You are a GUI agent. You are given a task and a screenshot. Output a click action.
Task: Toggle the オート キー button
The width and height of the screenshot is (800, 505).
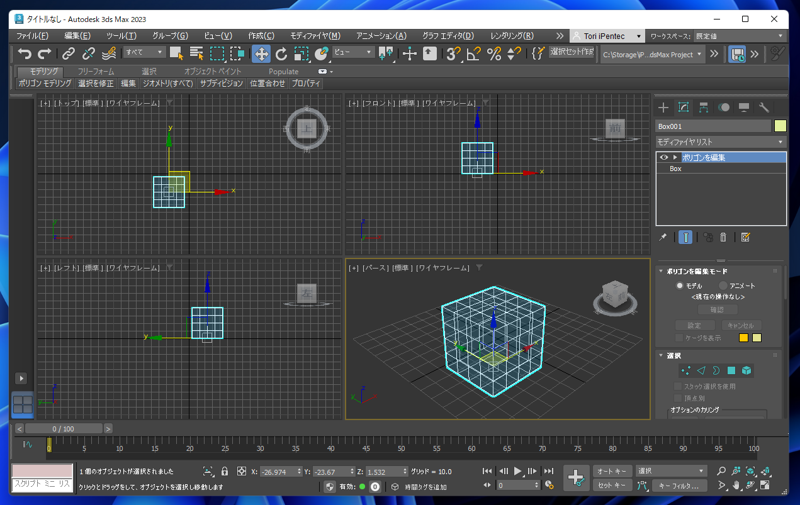pyautogui.click(x=612, y=471)
